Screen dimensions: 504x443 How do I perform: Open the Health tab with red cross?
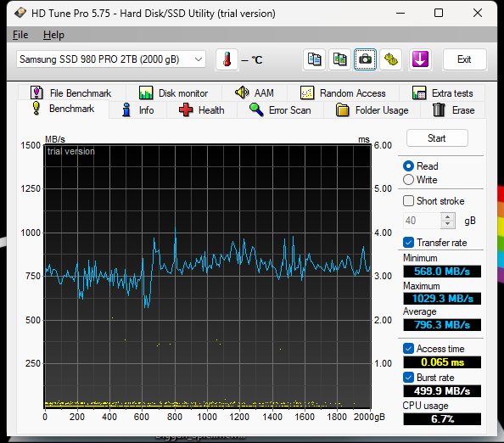click(202, 110)
